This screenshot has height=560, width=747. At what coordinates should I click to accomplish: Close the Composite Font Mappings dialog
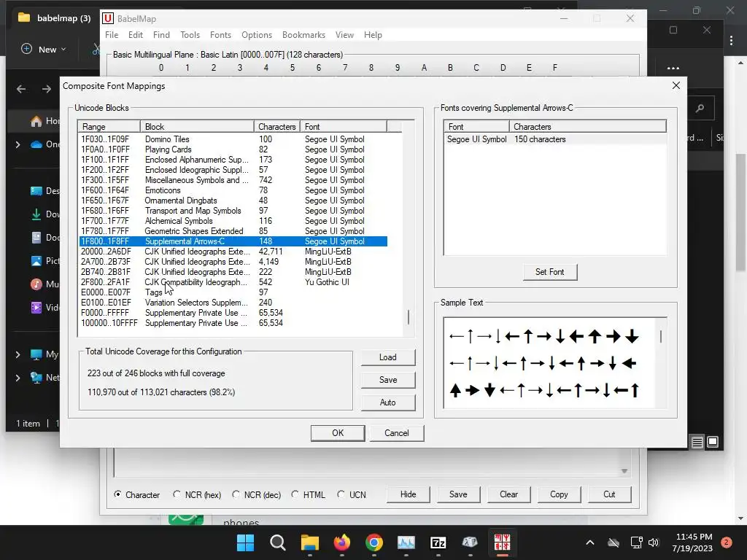point(676,85)
